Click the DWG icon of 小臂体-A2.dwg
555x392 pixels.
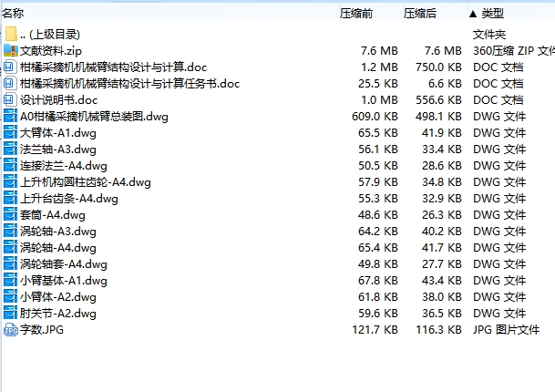pos(10,297)
